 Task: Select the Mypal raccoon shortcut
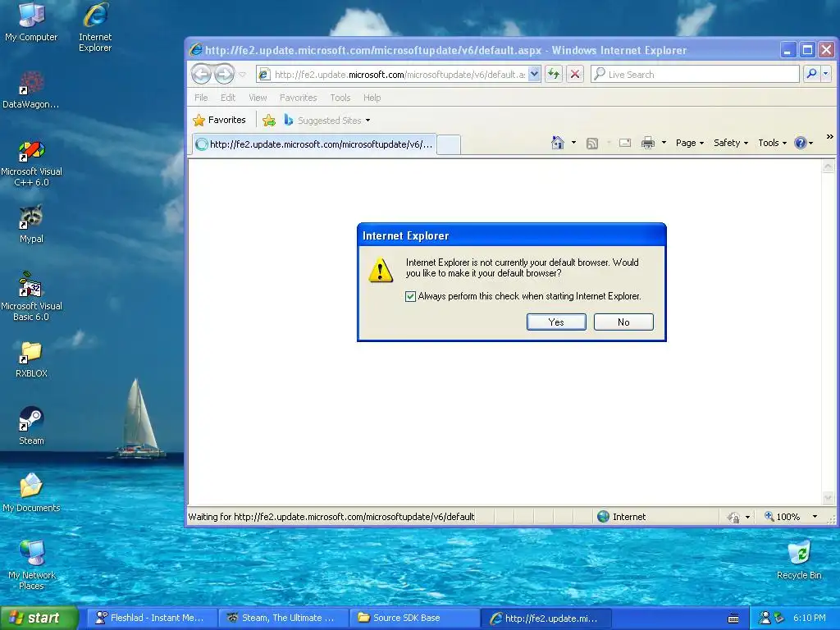[x=31, y=224]
